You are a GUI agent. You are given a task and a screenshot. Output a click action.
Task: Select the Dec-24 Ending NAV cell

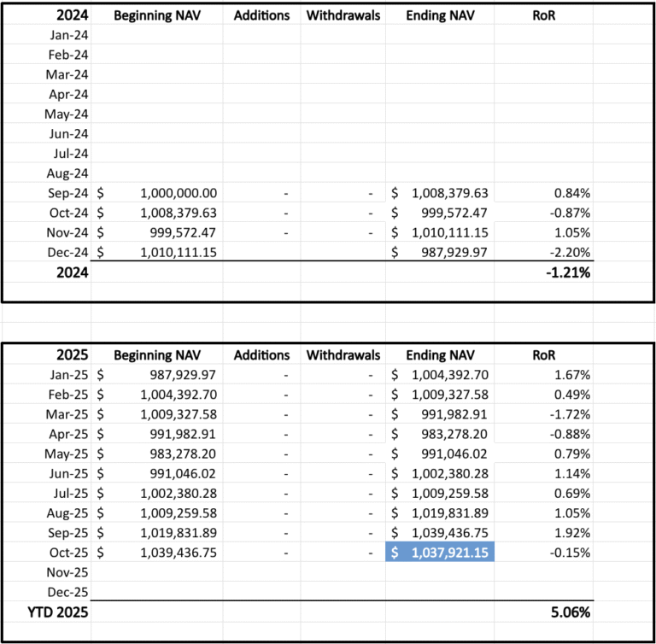point(439,252)
